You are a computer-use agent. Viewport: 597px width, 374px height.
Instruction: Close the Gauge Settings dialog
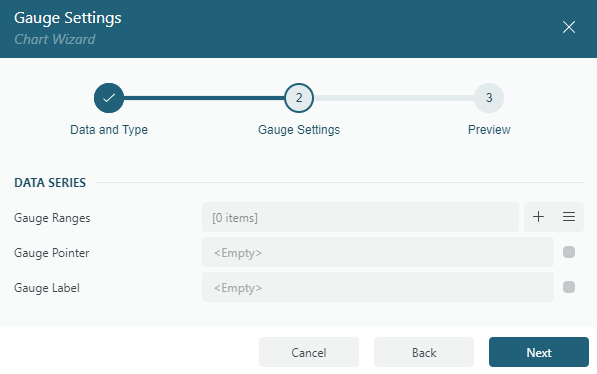click(x=569, y=27)
